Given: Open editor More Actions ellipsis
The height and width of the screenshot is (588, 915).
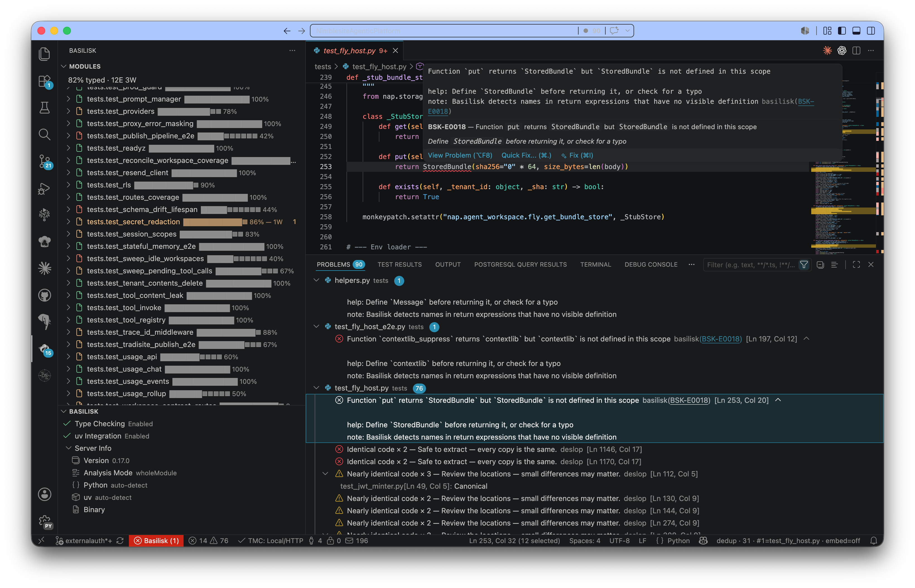Looking at the screenshot, I should pos(871,50).
